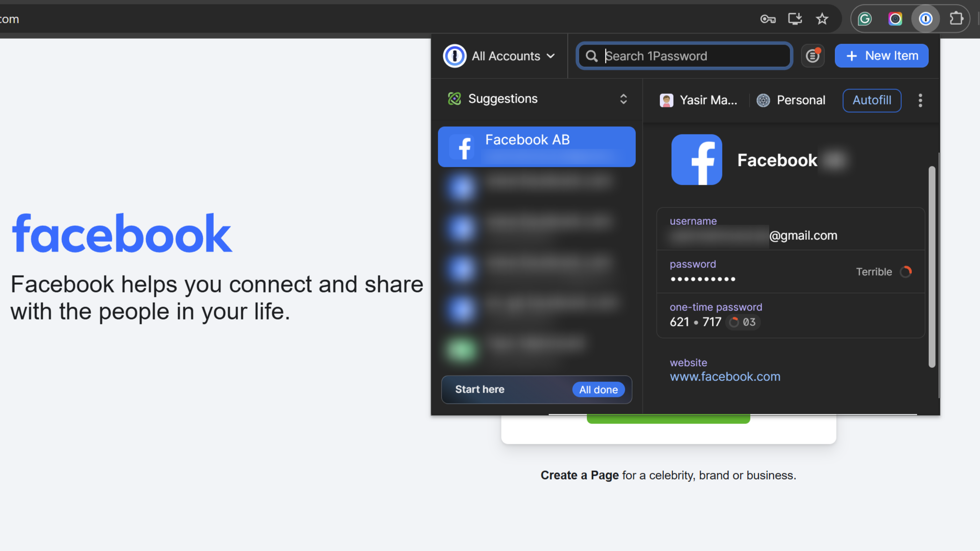Click the password key icon in toolbar
The image size is (980, 551).
[768, 19]
